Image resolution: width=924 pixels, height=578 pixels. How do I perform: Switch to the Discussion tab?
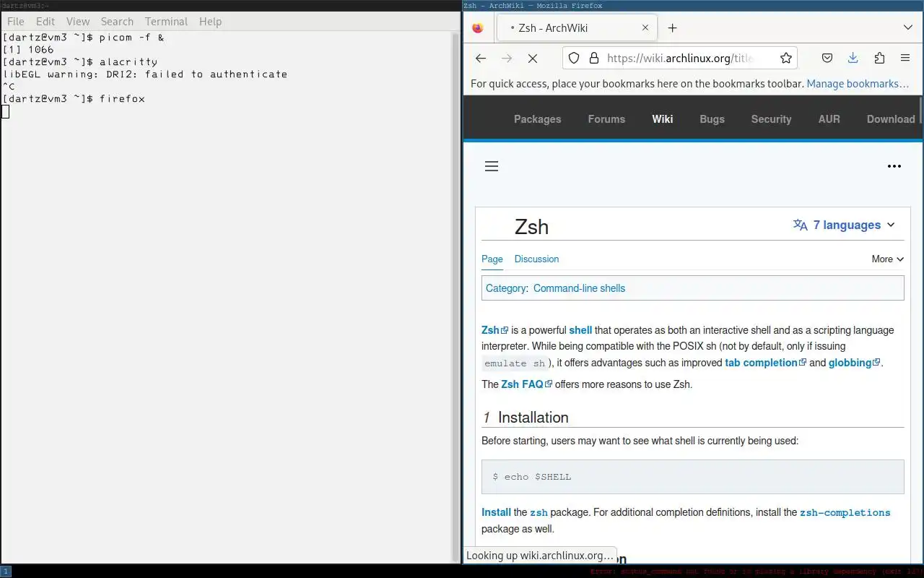[x=536, y=259]
